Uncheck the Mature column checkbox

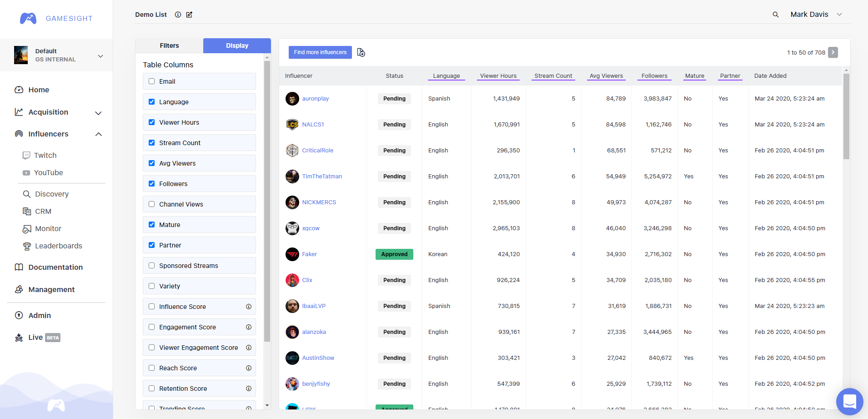point(152,225)
